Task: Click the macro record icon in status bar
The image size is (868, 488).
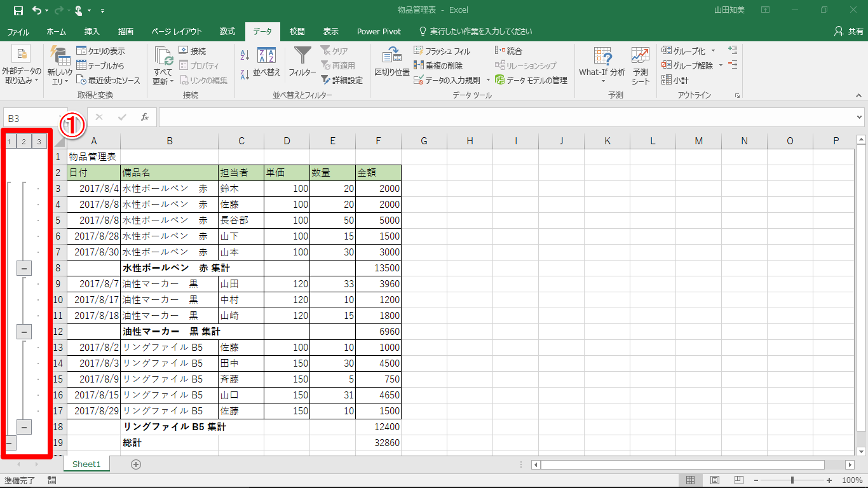Action: click(x=52, y=480)
